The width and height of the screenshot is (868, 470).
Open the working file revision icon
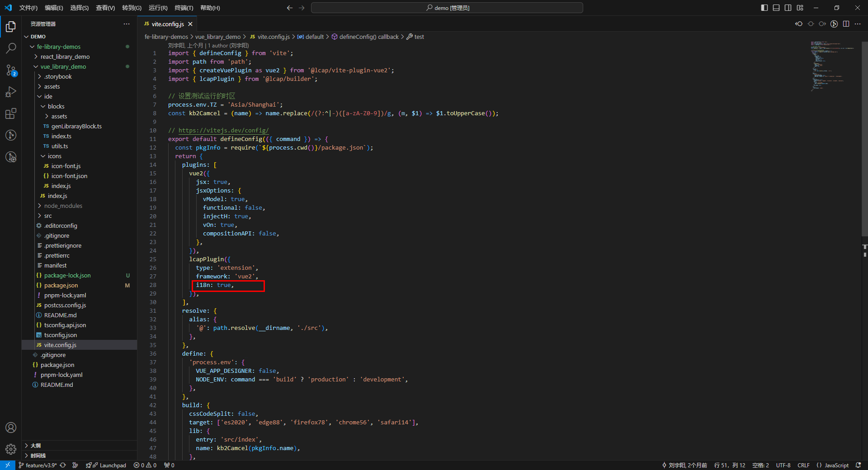point(811,24)
